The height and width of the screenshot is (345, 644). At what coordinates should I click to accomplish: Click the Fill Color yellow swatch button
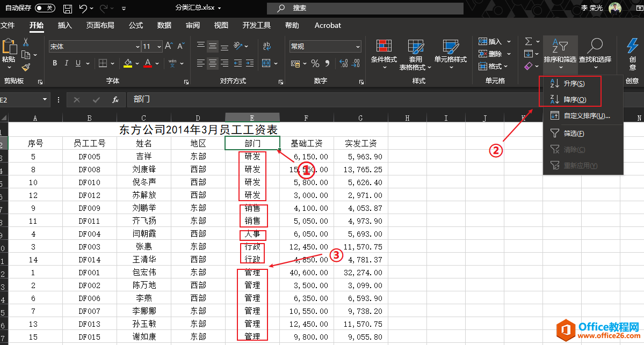coord(128,64)
